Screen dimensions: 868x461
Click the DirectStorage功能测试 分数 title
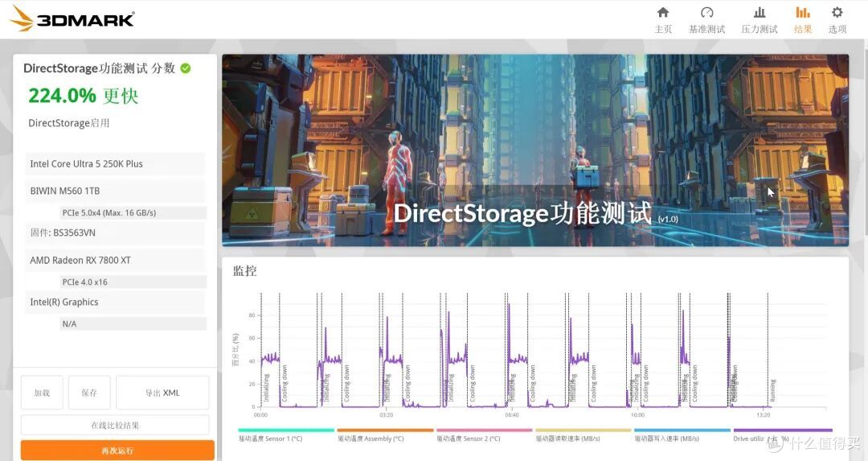(99, 68)
